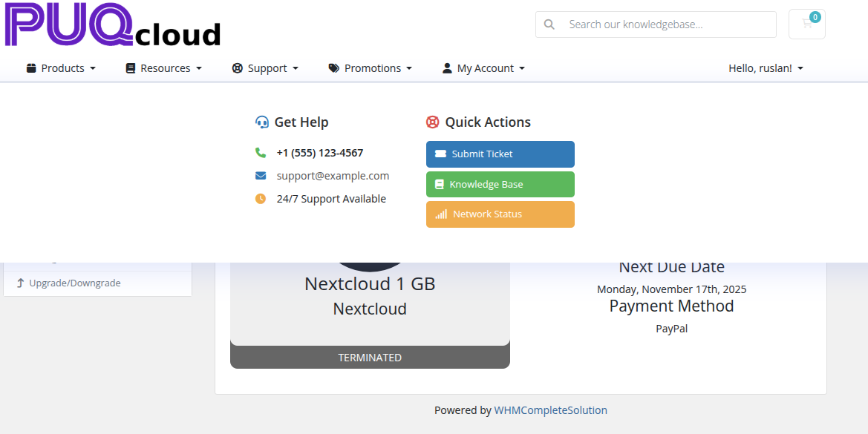This screenshot has height=434, width=868.
Task: Click the Quick Actions lifebuoy icon
Action: [x=433, y=122]
